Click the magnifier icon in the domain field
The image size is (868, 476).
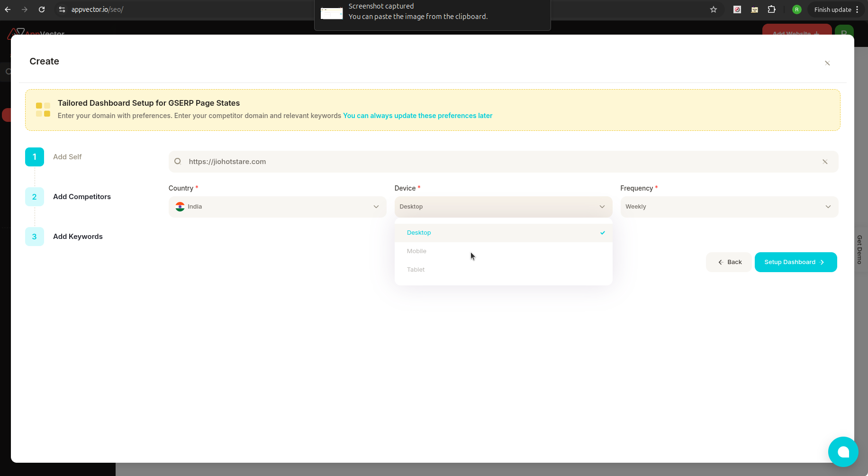click(178, 161)
